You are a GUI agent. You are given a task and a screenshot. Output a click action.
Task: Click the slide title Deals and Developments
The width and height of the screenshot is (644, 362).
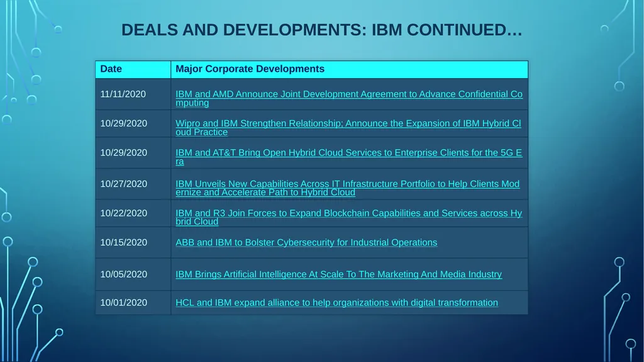pos(321,30)
